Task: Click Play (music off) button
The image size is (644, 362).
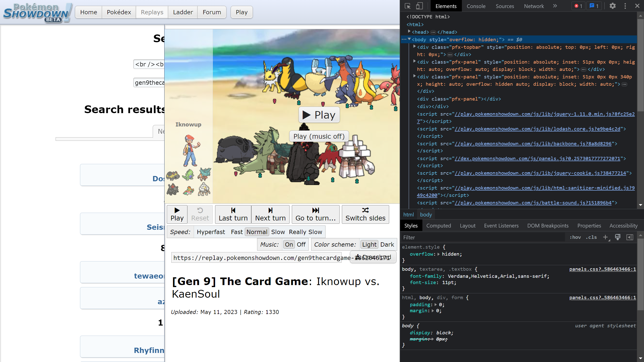Action: tap(319, 136)
